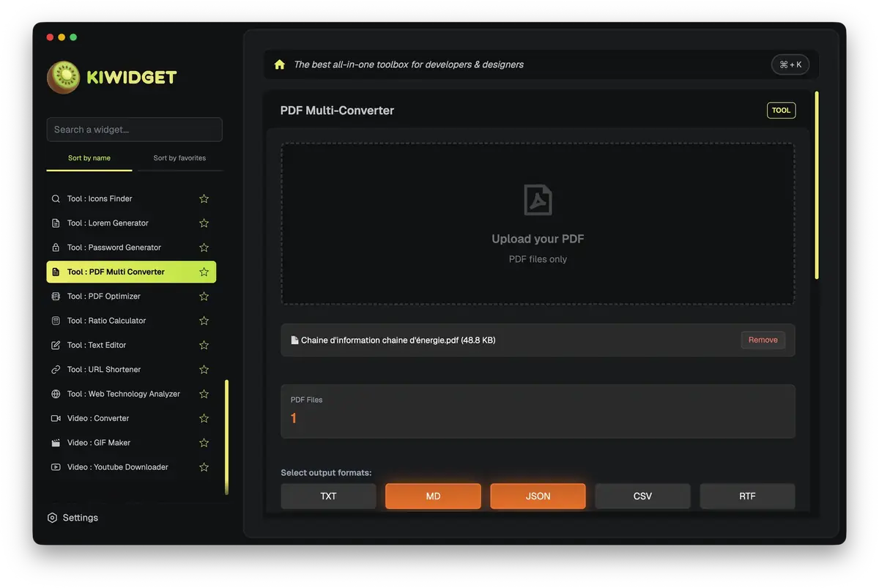Favorite the PDF Multi Converter tool
Screen dimensions: 879x588
tap(204, 271)
